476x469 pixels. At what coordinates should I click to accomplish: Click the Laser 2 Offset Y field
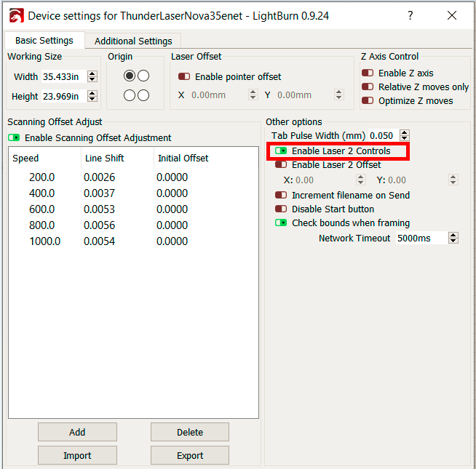coord(417,180)
